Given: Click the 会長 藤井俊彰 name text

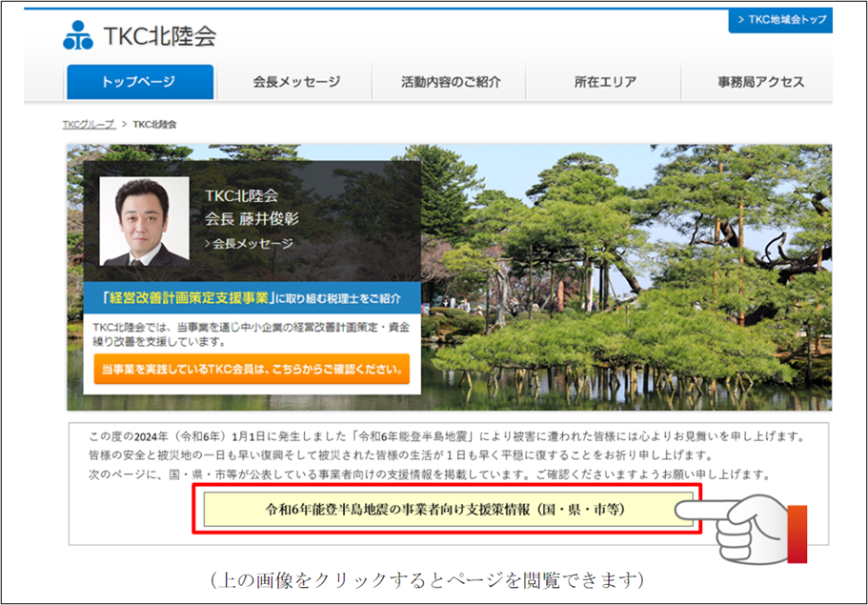Looking at the screenshot, I should 252,218.
